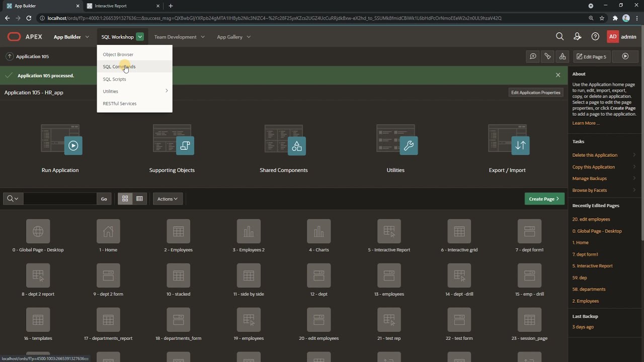The width and height of the screenshot is (644, 362).
Task: Click the browser address bar
Action: [x=312, y=18]
